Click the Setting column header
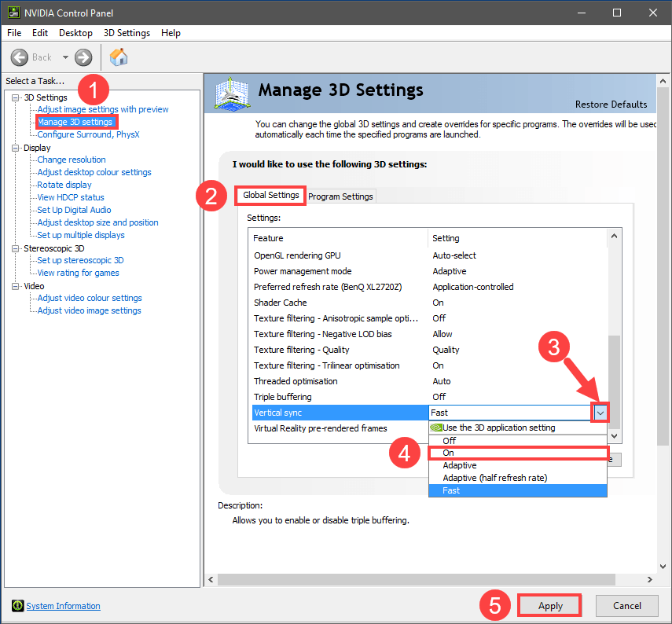Viewport: 672px width, 624px height. click(x=518, y=238)
